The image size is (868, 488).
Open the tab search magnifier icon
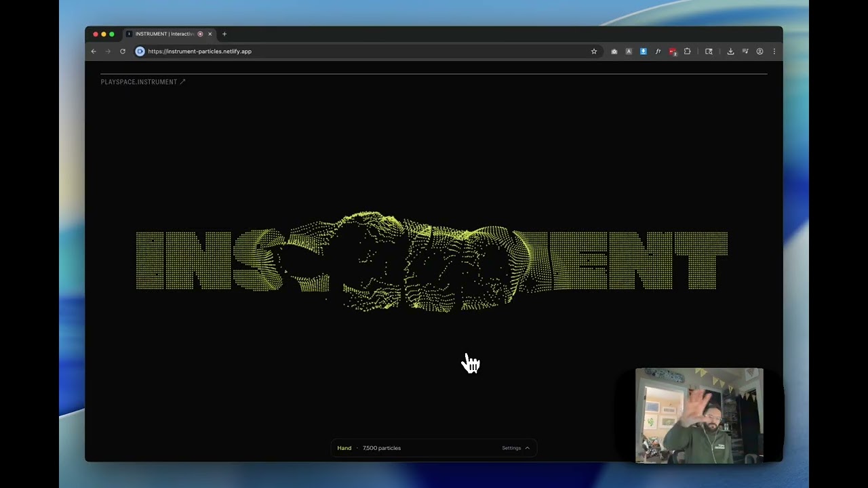(x=709, y=52)
